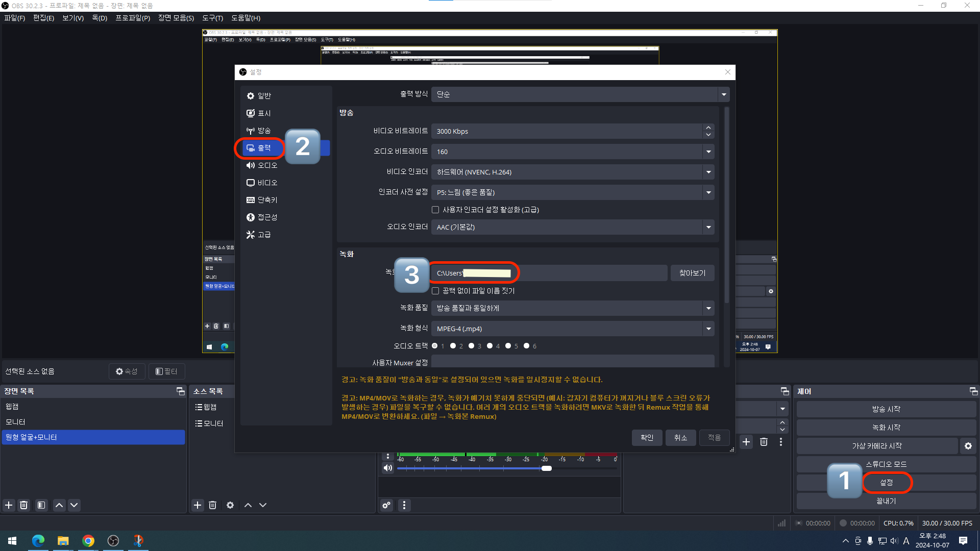This screenshot has width=980, height=551.
Task: Undock the Controls panel via popout icon
Action: tap(973, 391)
